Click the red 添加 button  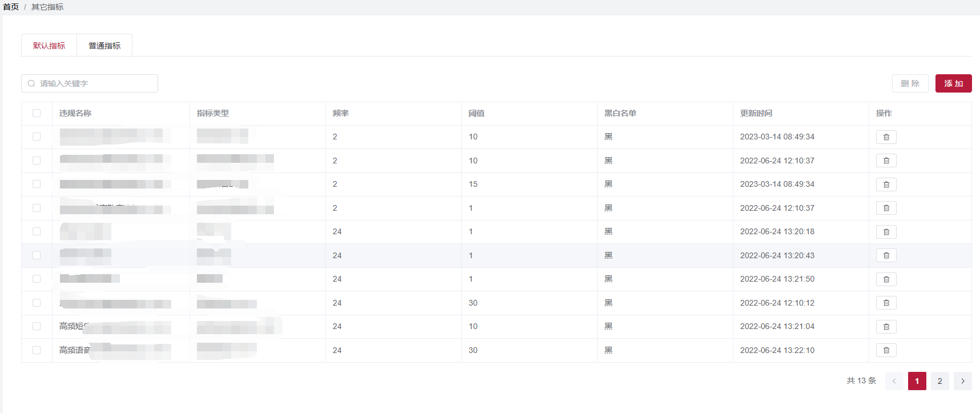[953, 83]
